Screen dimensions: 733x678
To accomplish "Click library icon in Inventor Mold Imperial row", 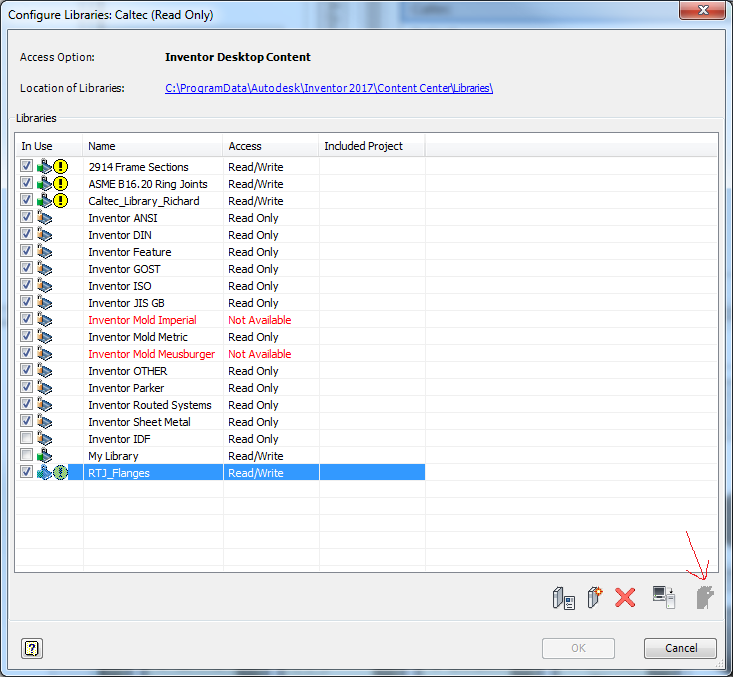I will [44, 320].
